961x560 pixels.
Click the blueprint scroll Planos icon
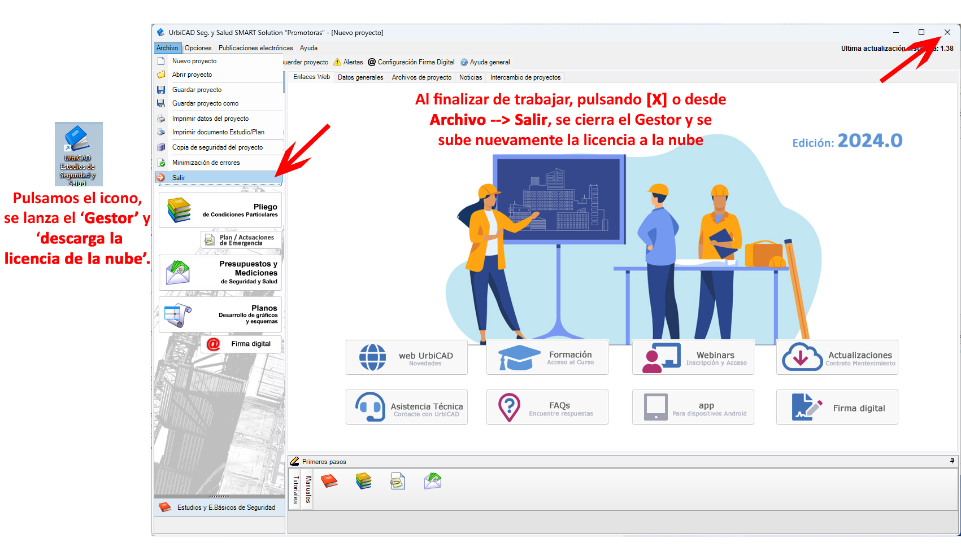(177, 315)
